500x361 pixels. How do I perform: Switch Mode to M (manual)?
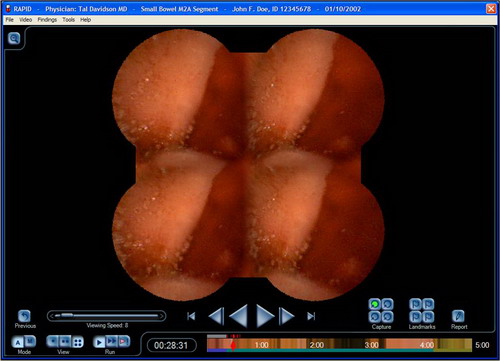(30, 341)
